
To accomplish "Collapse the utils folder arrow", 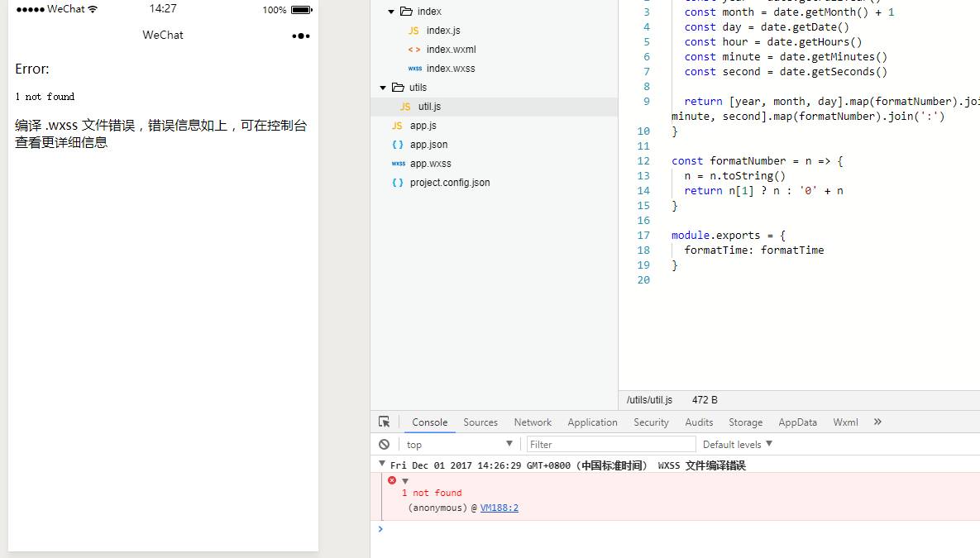I will (383, 88).
